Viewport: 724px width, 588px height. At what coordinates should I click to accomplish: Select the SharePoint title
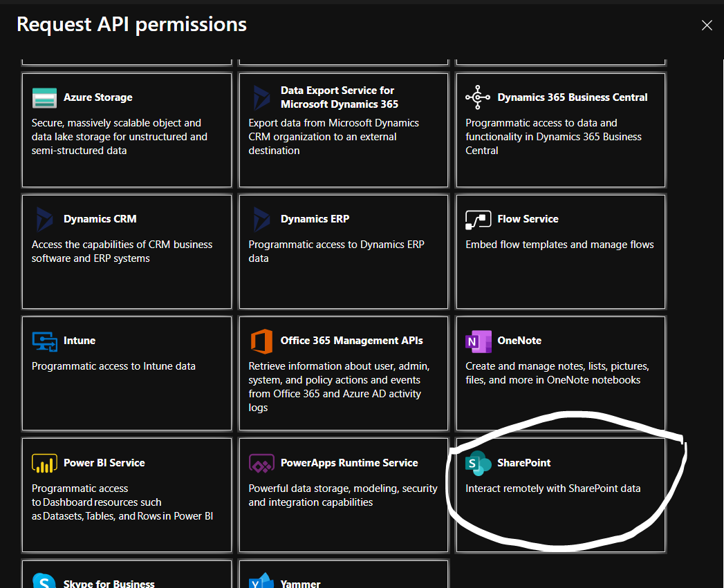point(523,463)
